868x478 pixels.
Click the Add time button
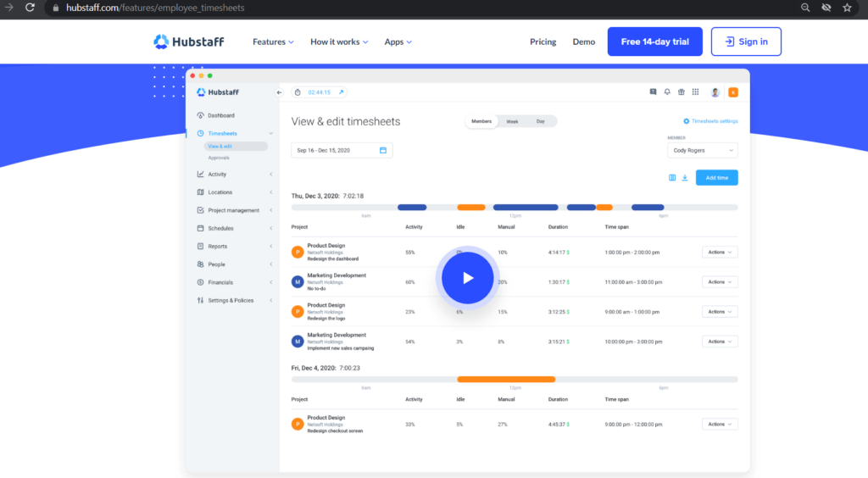pyautogui.click(x=717, y=178)
